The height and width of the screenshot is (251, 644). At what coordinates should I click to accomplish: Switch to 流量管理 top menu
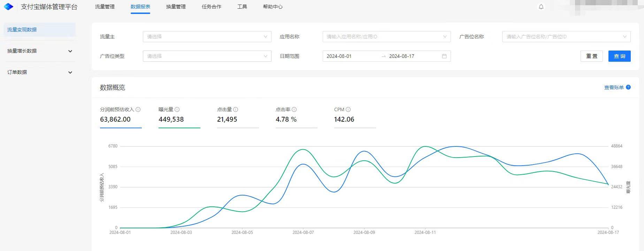(105, 7)
